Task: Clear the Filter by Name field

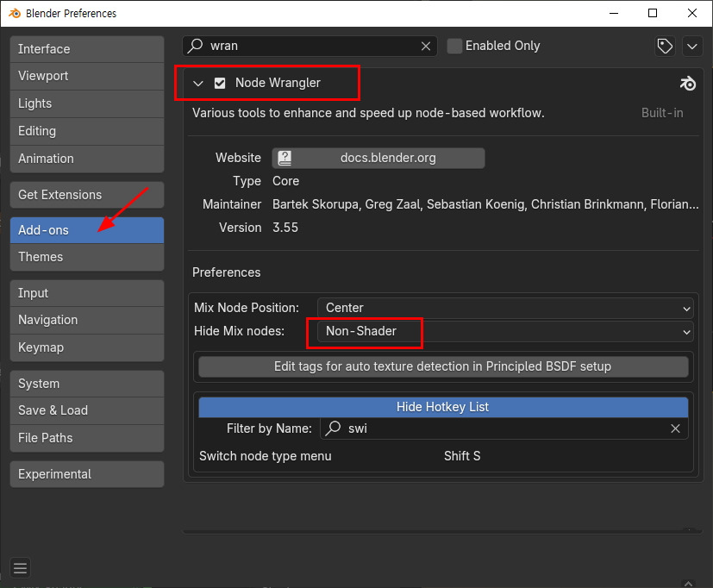Action: 675,428
